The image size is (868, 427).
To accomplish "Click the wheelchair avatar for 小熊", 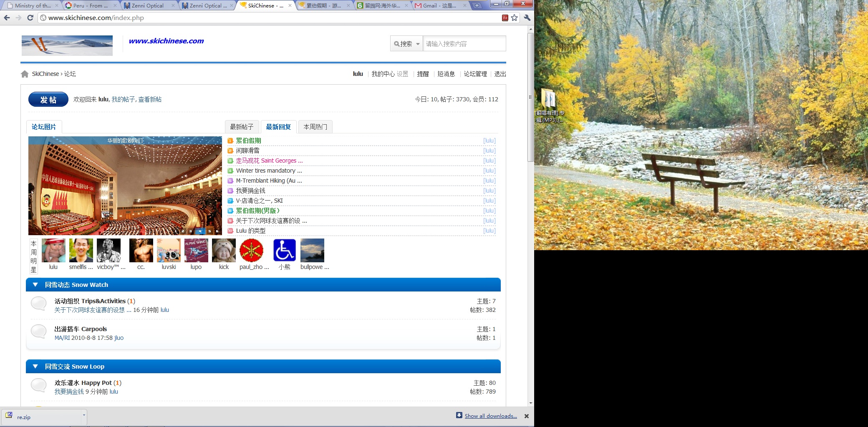I will 284,250.
